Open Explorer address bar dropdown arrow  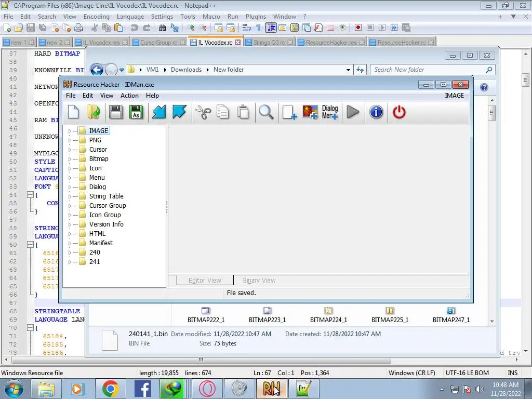click(348, 70)
